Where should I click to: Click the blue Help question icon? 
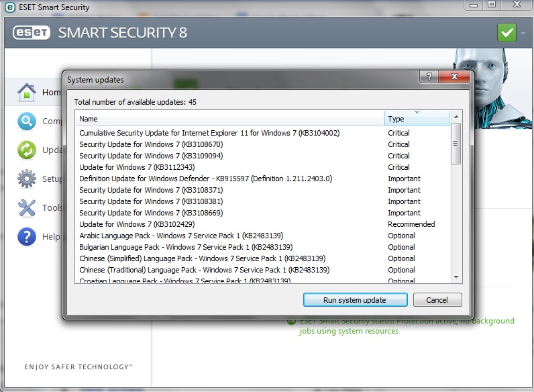(27, 236)
